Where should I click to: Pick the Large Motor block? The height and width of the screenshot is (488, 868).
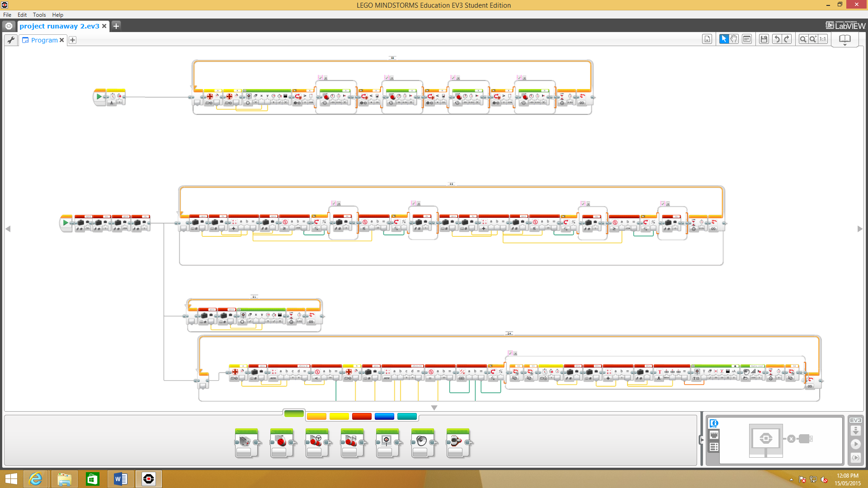[x=282, y=443]
